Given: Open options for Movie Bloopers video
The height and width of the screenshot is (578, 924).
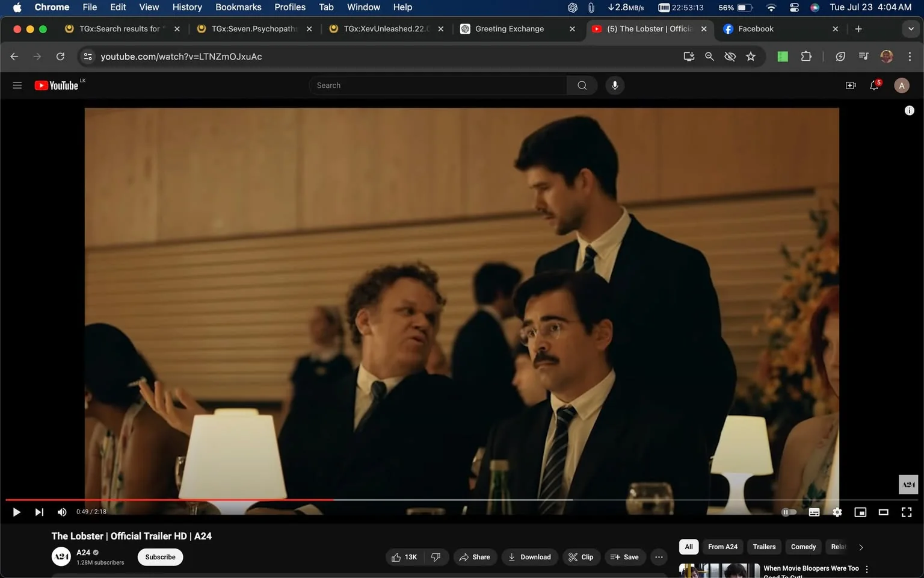Looking at the screenshot, I should click(x=867, y=570).
